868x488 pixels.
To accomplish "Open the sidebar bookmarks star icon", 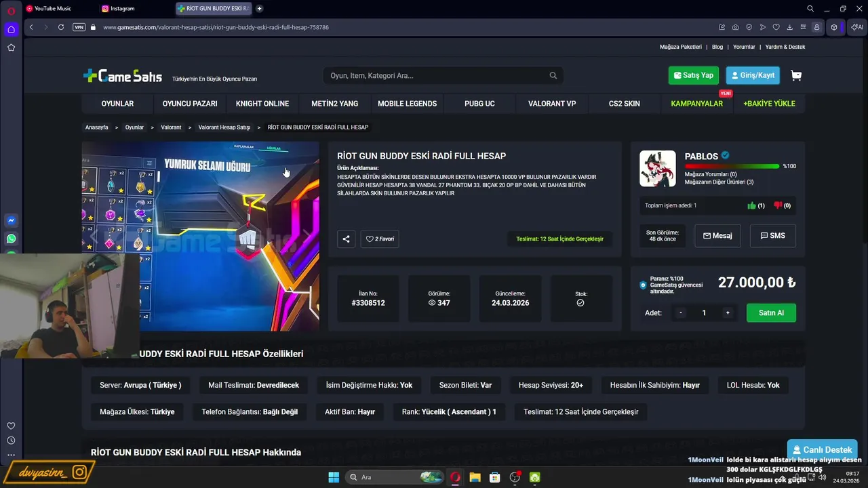I will coord(11,47).
